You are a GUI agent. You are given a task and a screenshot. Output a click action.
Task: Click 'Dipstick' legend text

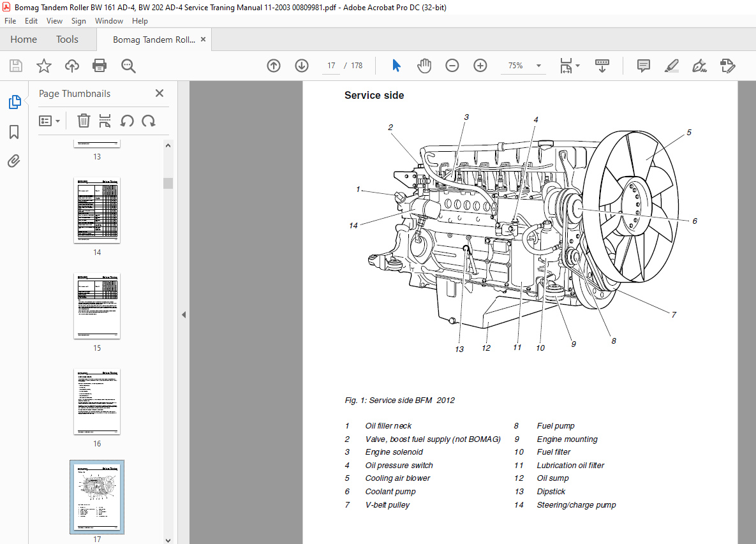pos(551,492)
